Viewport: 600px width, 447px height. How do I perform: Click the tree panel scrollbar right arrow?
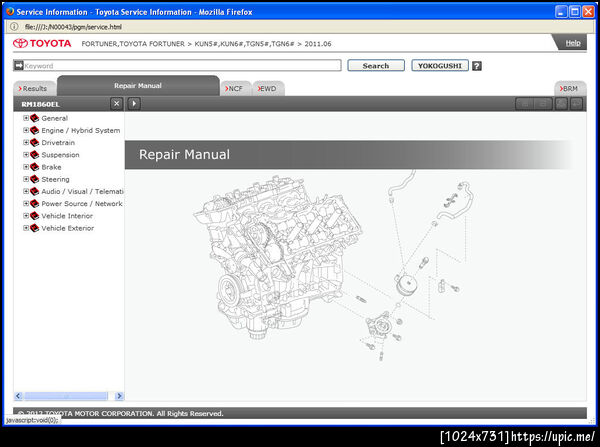[119, 396]
